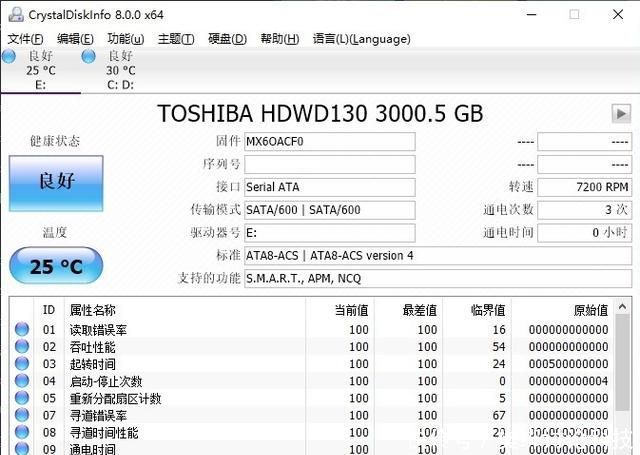Click the 25 °C temperature button
This screenshot has height=455, width=640.
[x=56, y=266]
